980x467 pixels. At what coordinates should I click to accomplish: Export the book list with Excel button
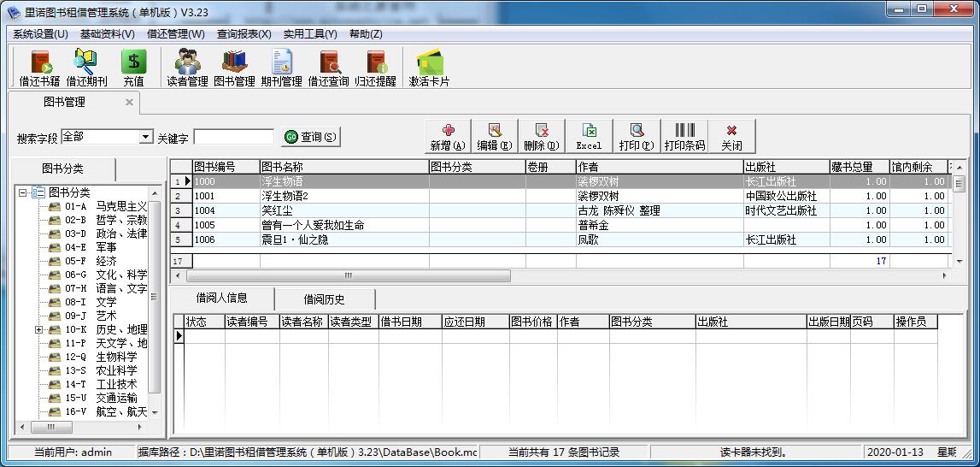589,136
